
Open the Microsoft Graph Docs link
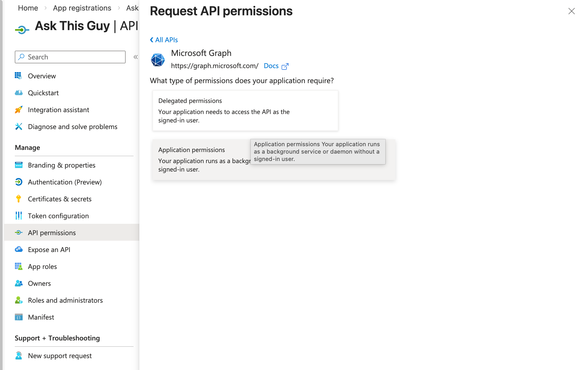(271, 66)
